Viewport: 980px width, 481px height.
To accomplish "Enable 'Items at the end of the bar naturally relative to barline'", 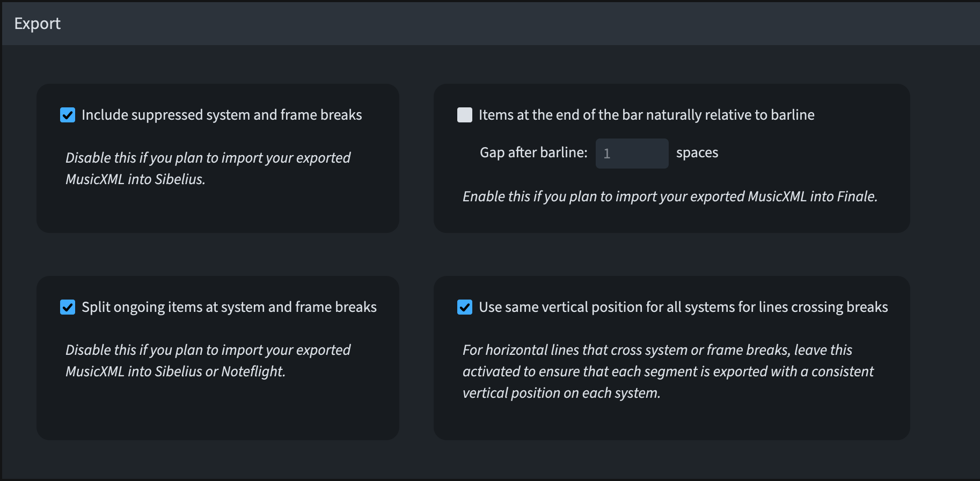I will (464, 114).
